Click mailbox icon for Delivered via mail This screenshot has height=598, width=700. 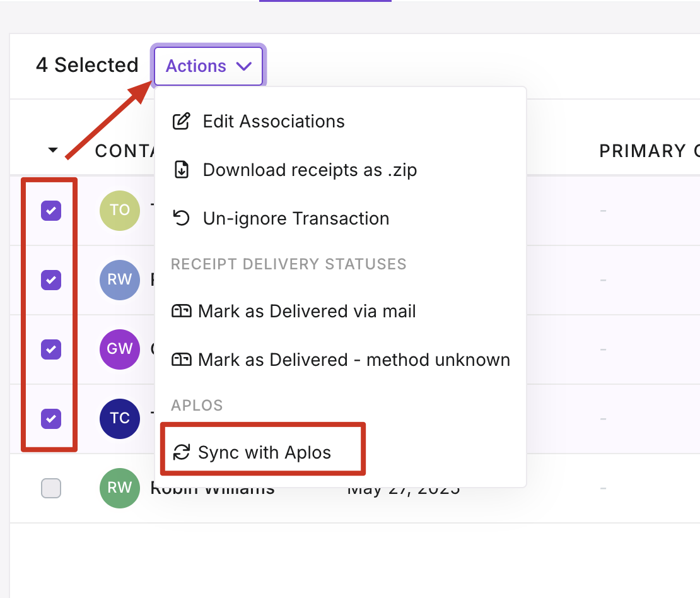182,311
